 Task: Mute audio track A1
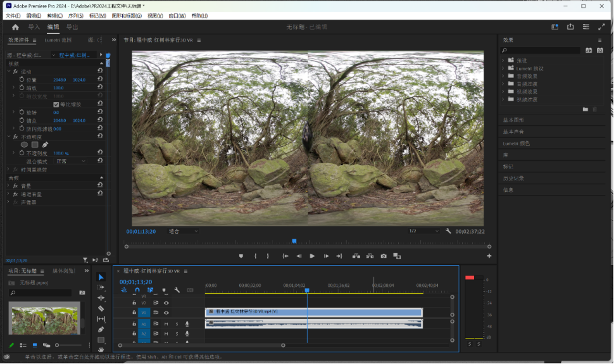[x=166, y=324]
